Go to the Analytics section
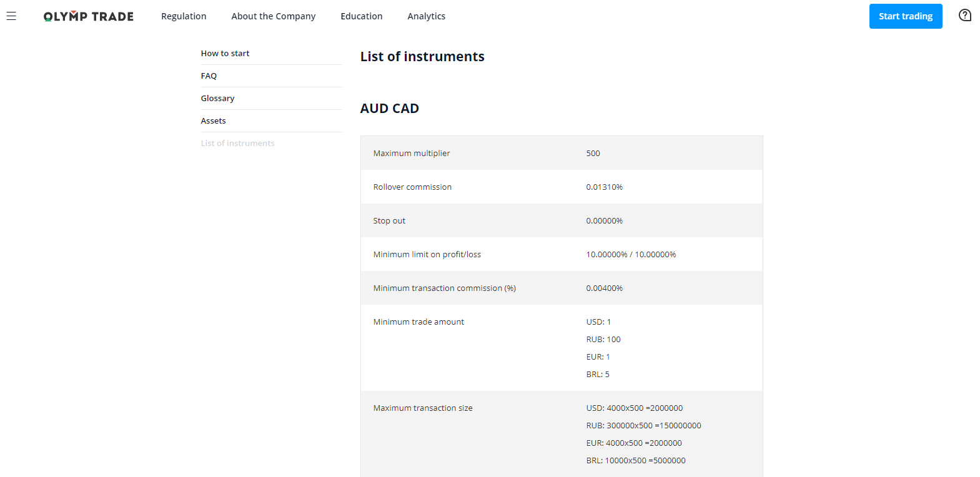 (426, 16)
